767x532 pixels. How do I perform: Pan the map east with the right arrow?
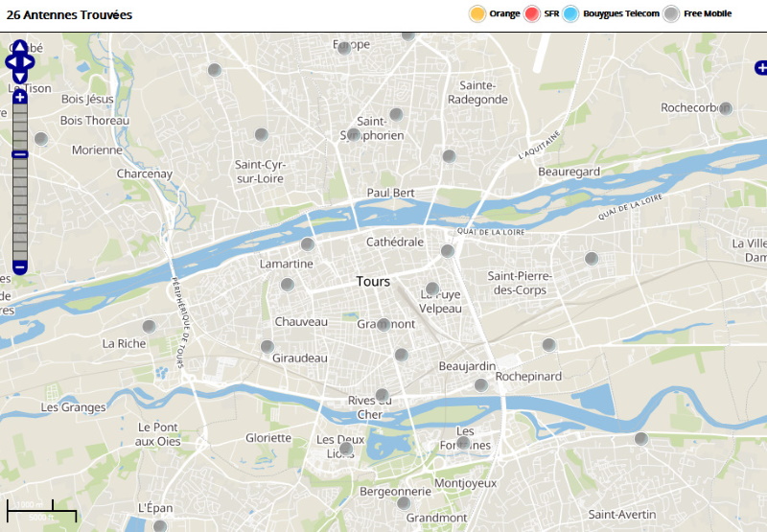(30, 62)
